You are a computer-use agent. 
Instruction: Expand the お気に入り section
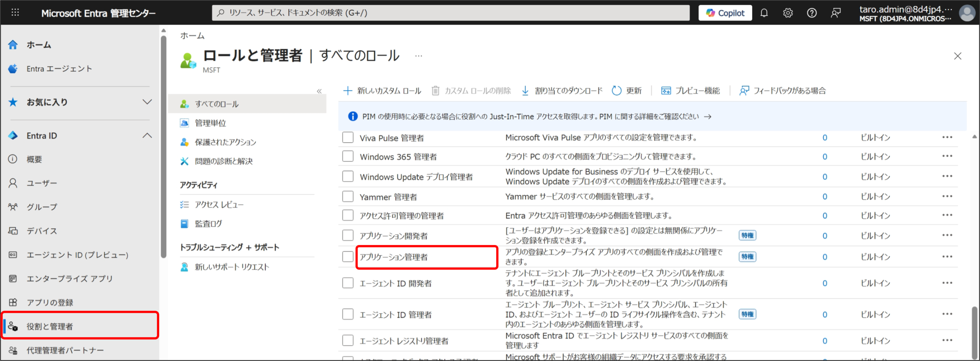click(x=147, y=102)
